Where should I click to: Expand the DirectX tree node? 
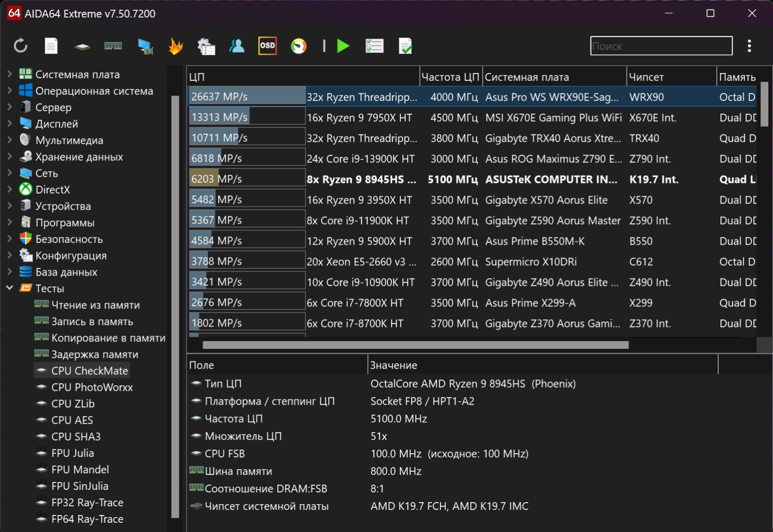click(9, 189)
